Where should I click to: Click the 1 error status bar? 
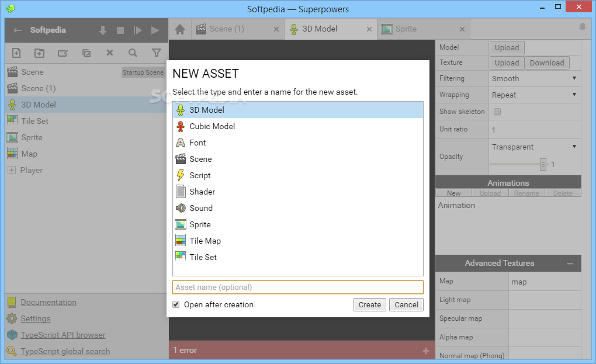tap(302, 351)
